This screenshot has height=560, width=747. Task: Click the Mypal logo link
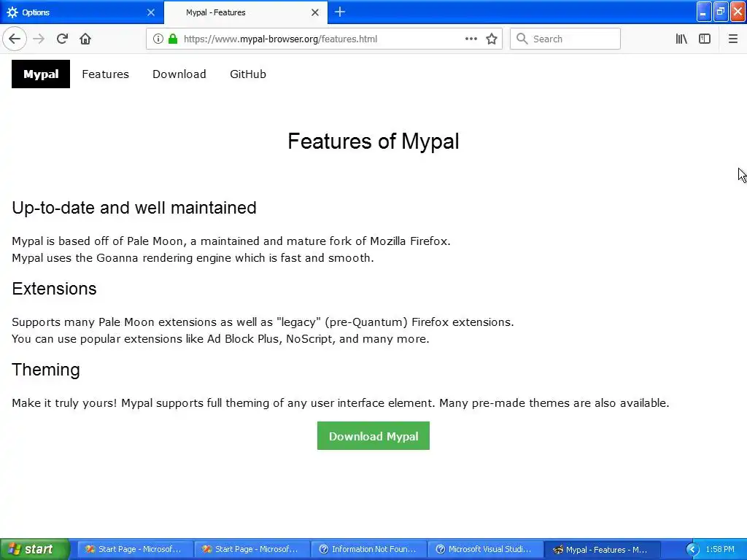[41, 74]
